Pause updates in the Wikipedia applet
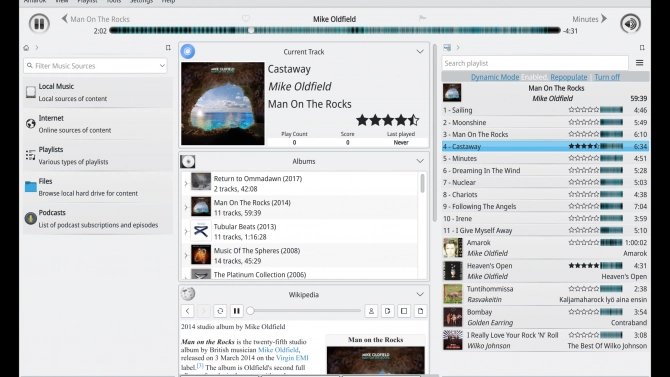Screen dimensions: 670x377 point(236,311)
